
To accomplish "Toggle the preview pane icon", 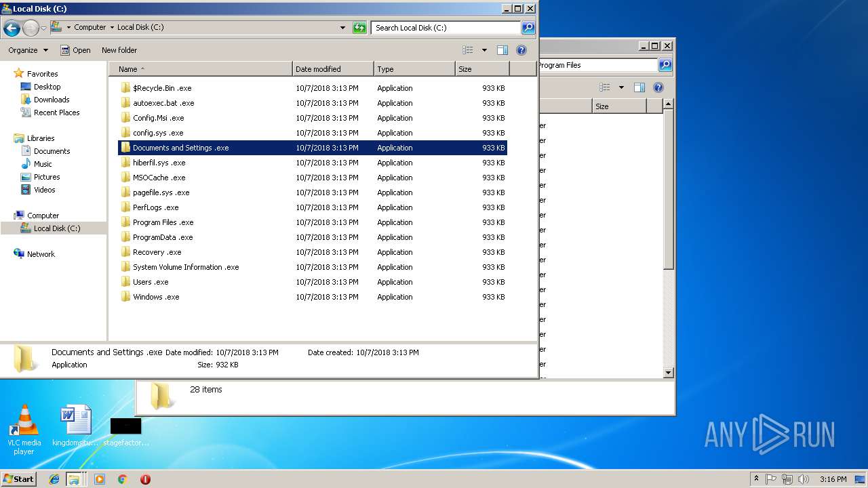I will [502, 50].
